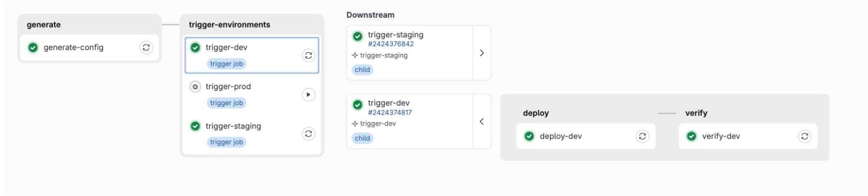The image size is (868, 196).
Task: Click trigger-prod manual status gear icon
Action: coord(195,86)
